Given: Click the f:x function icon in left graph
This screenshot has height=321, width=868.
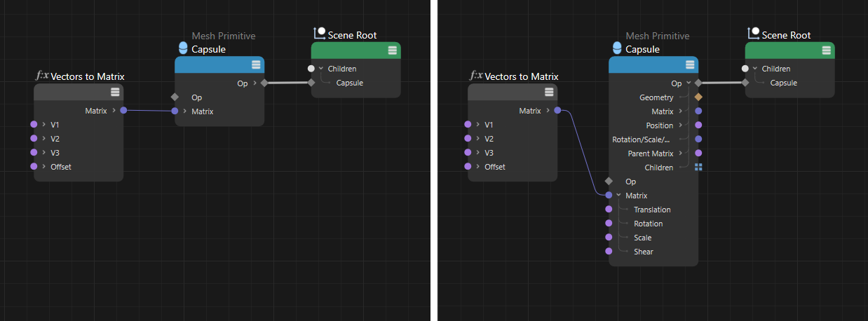Looking at the screenshot, I should 42,76.
